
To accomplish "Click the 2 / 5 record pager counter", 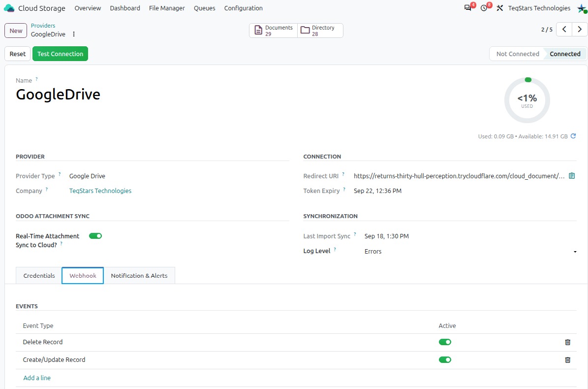I will 547,29.
